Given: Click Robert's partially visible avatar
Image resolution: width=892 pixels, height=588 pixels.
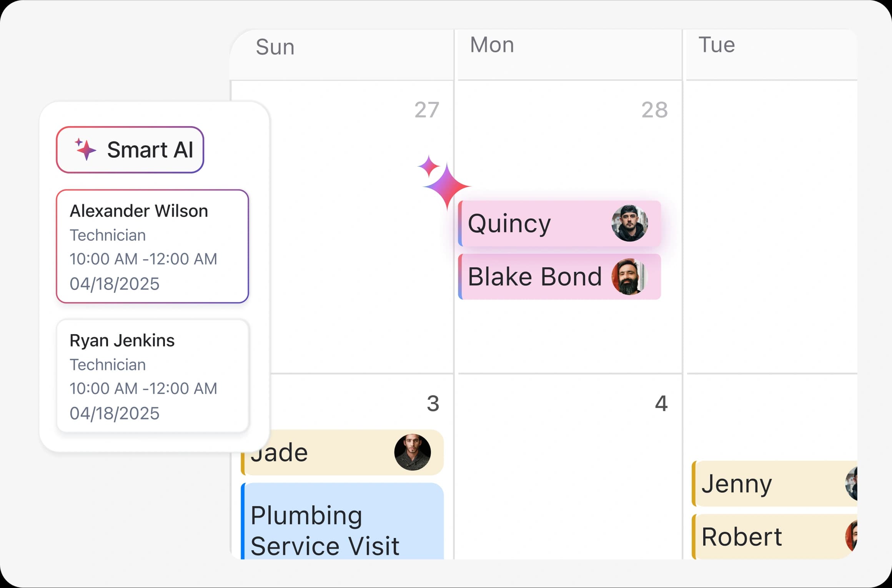Looking at the screenshot, I should pos(852,536).
